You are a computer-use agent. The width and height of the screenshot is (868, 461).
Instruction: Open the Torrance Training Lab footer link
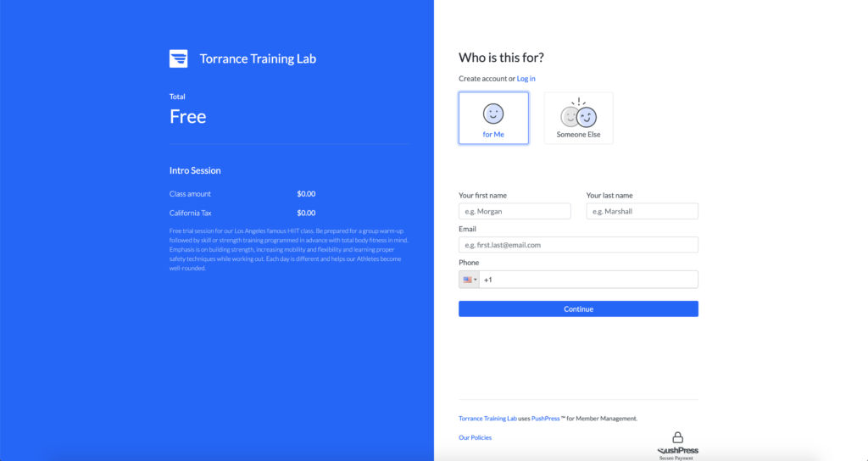coord(487,419)
